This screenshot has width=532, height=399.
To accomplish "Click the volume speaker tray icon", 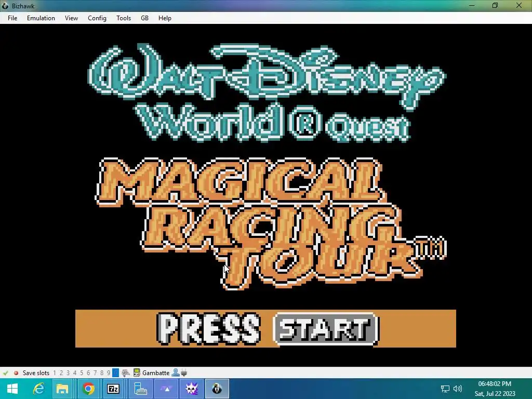I will point(458,389).
